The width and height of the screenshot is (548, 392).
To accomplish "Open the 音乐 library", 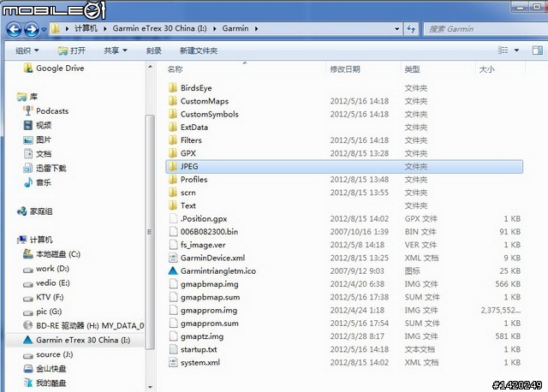I will (38, 182).
